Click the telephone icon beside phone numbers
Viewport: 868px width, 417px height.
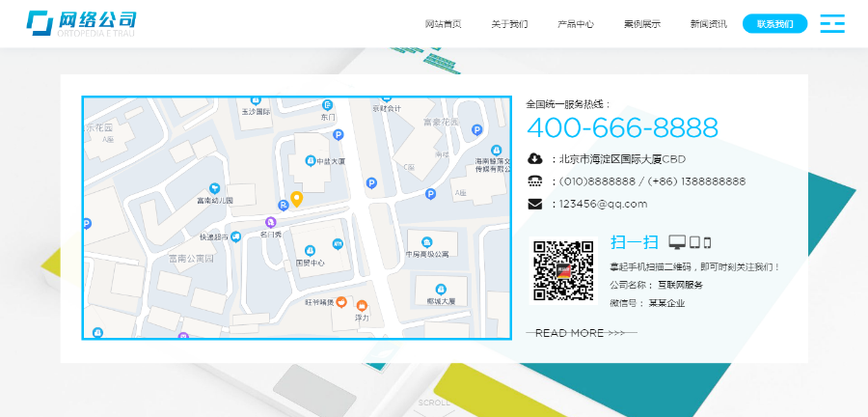pos(534,181)
